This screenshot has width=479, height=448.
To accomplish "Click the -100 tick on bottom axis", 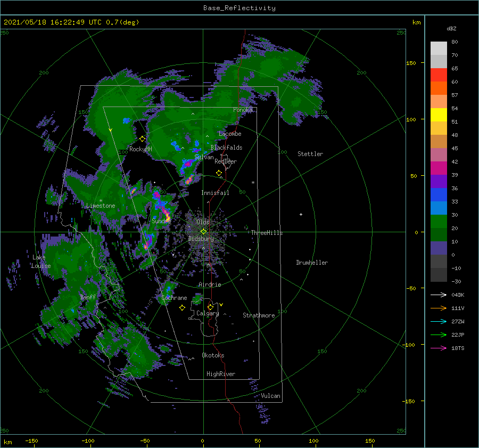I will 88,441.
